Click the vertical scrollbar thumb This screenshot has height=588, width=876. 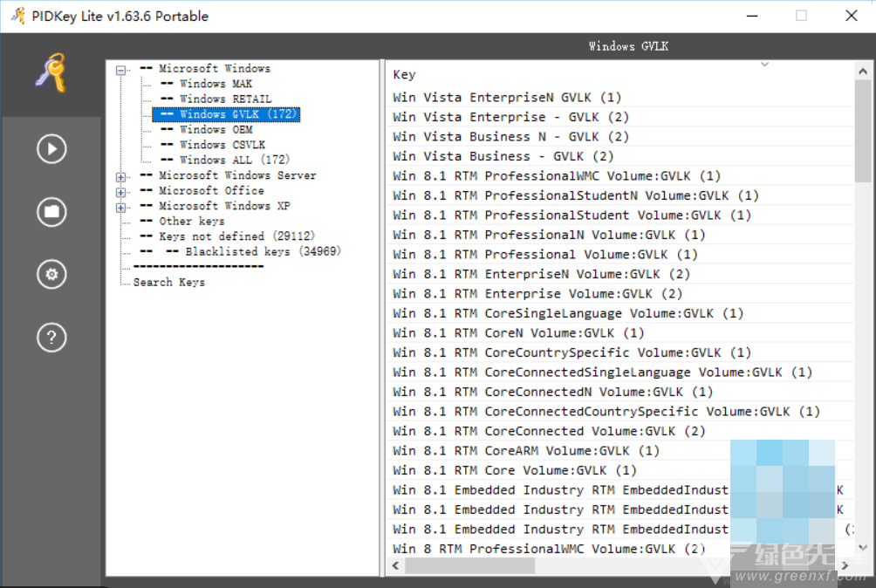click(x=863, y=131)
